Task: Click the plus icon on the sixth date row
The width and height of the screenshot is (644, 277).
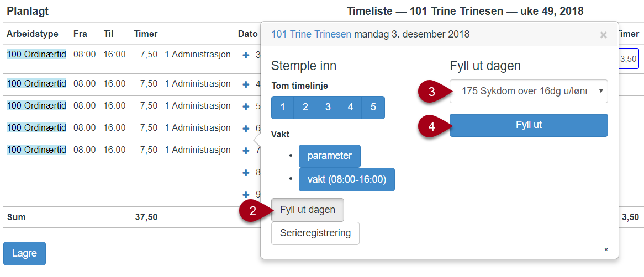Action: [246, 173]
